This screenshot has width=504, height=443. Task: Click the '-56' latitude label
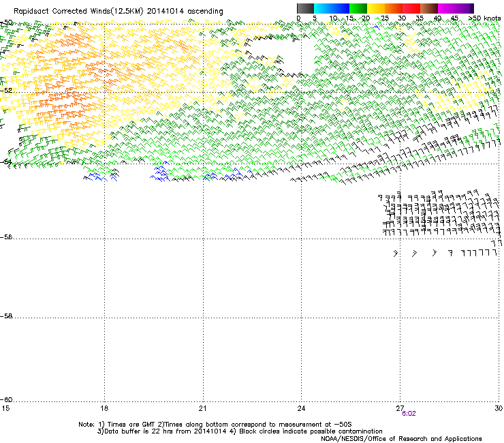6,237
